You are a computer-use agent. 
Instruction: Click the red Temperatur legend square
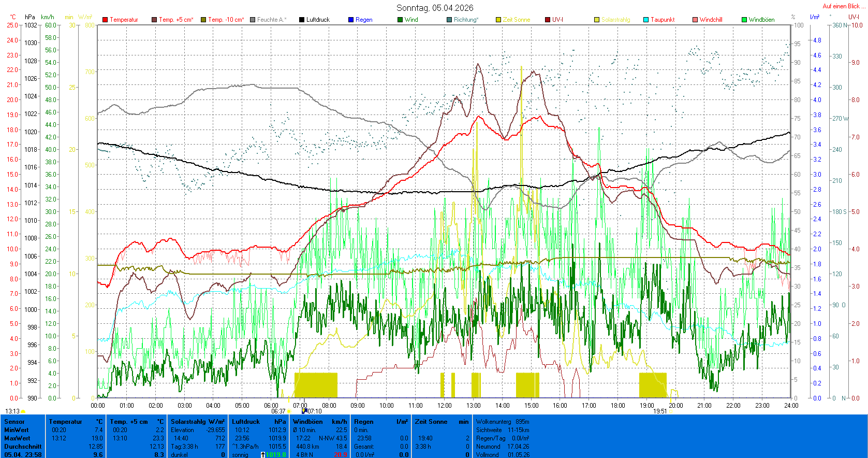click(x=105, y=20)
